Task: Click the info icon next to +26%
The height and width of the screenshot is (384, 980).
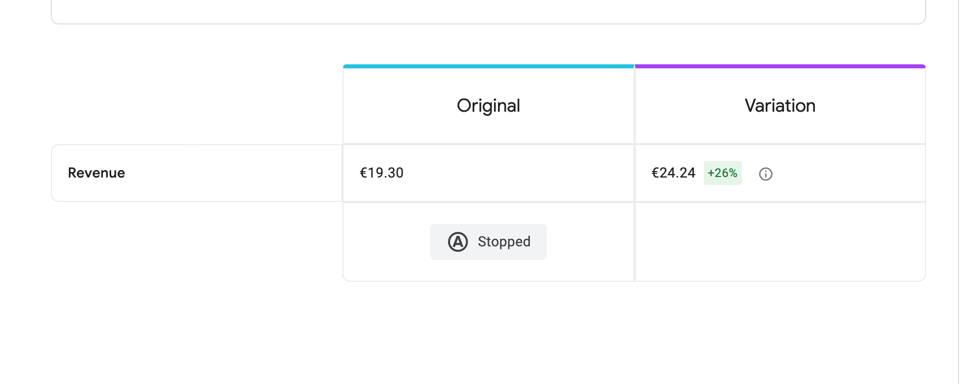Action: click(x=766, y=174)
